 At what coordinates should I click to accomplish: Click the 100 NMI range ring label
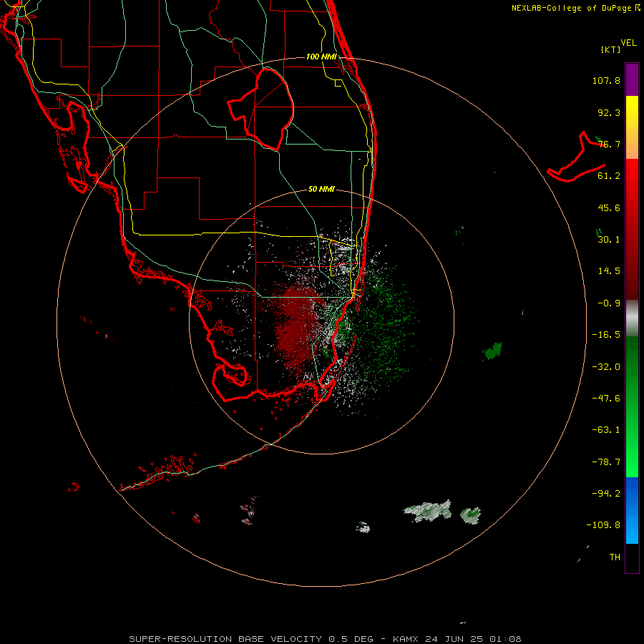tap(321, 57)
